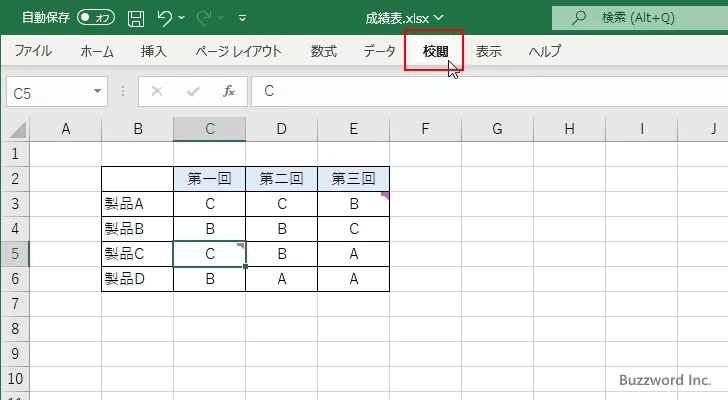
Task: Open the Redo history dropdown arrow
Action: click(x=221, y=18)
